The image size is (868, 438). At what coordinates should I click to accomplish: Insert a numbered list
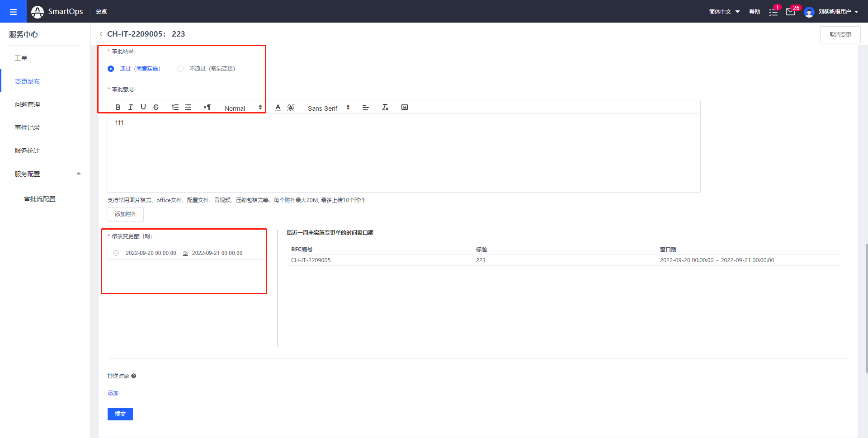coord(175,107)
